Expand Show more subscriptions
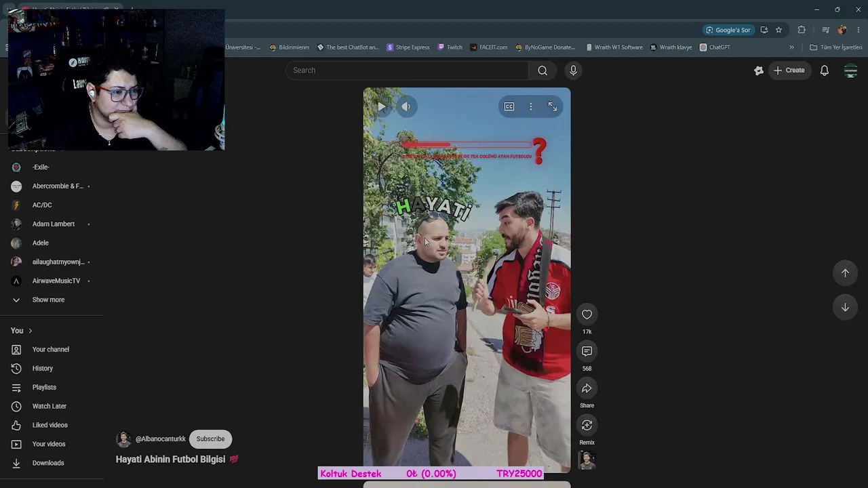The height and width of the screenshot is (488, 868). 48,300
